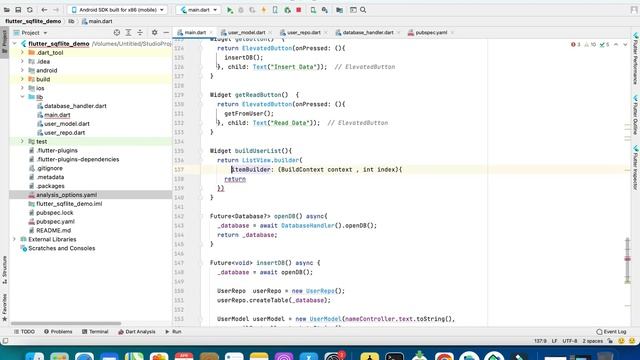The height and width of the screenshot is (360, 640).
Task: Run main.dart with the green play icon
Action: 230,10
